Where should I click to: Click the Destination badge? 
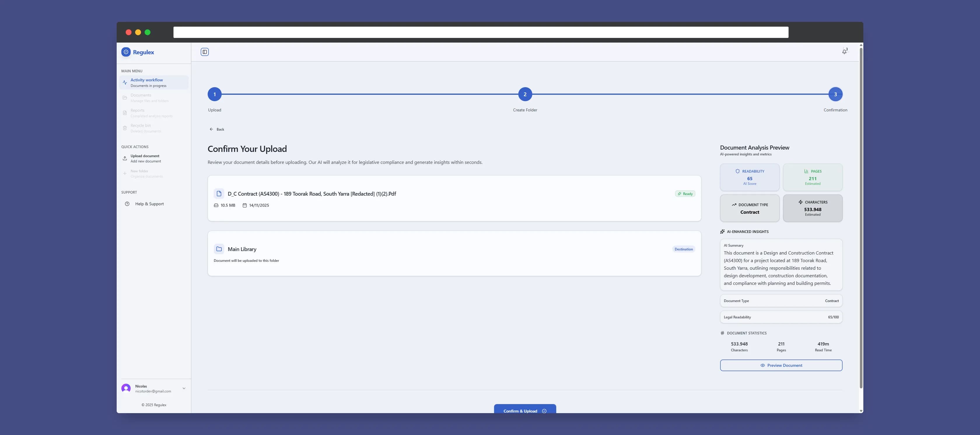pos(684,249)
